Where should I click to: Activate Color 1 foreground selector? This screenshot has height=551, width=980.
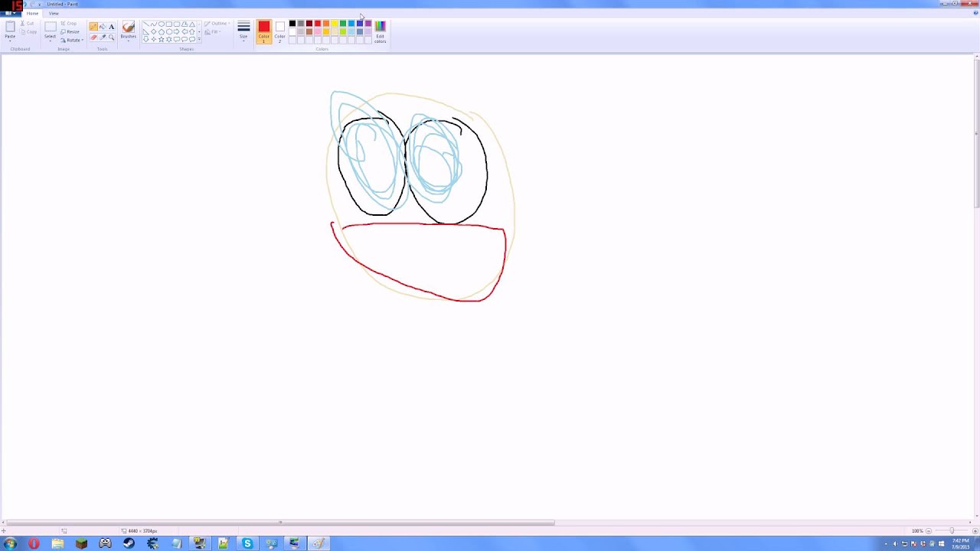(263, 31)
